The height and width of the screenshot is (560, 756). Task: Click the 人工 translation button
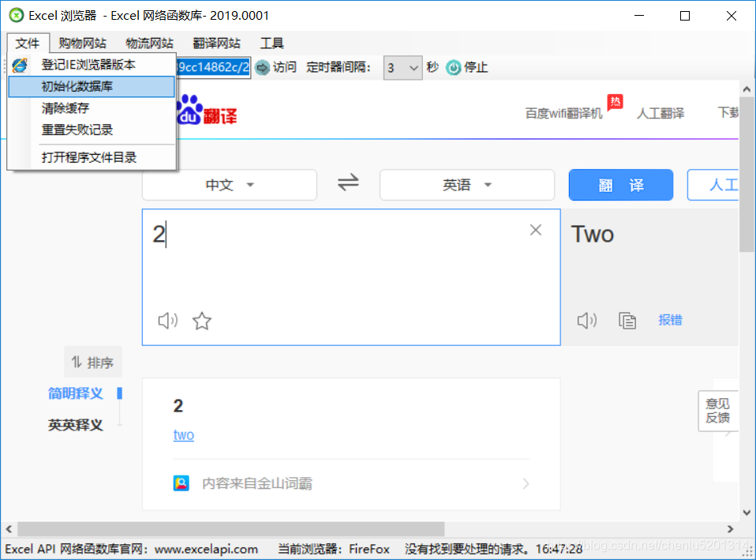(x=713, y=185)
